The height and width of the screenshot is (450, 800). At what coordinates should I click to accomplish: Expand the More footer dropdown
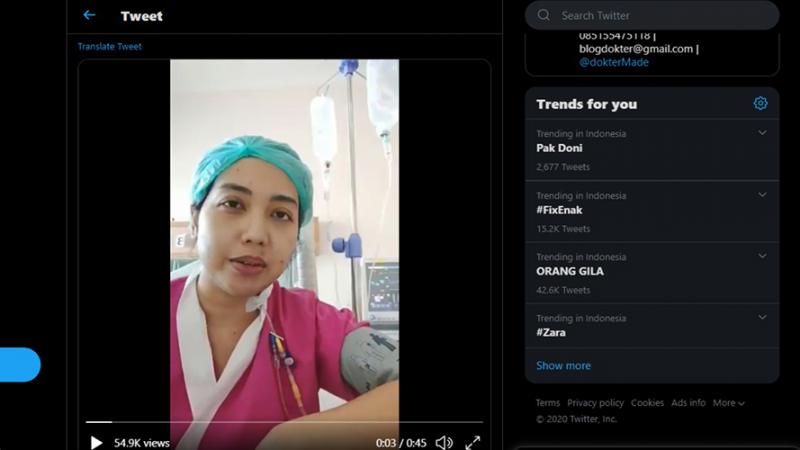point(729,403)
